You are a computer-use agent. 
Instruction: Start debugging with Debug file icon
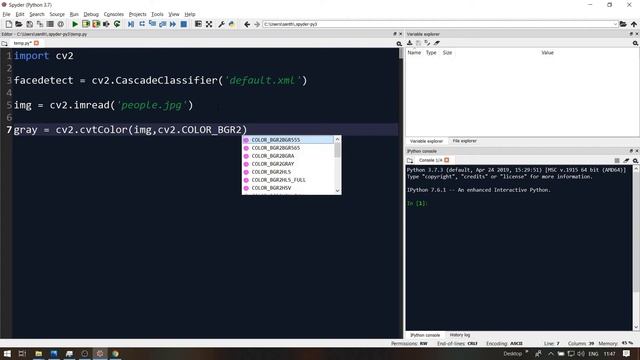(x=131, y=24)
